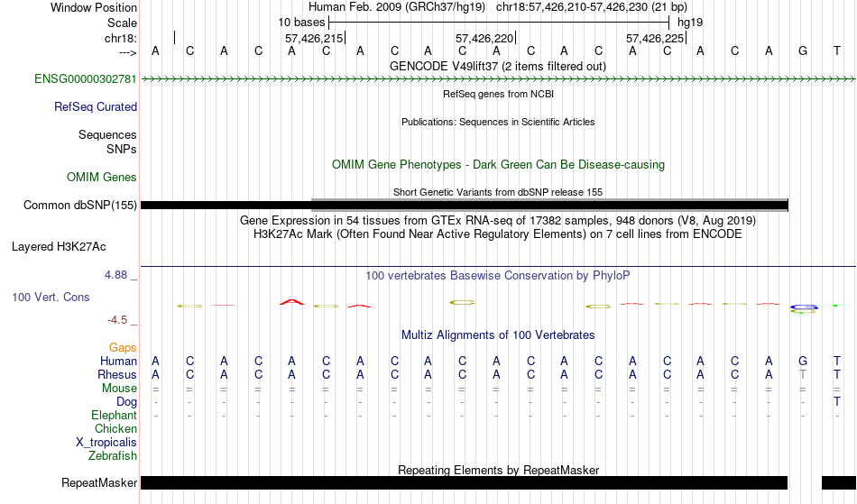
Task: Click the Gaps row label
Action: (x=123, y=348)
